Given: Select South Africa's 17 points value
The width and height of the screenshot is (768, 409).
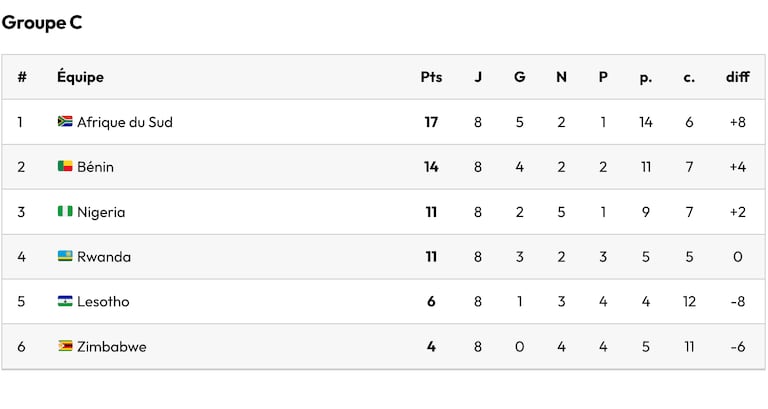Looking at the screenshot, I should point(431,122).
